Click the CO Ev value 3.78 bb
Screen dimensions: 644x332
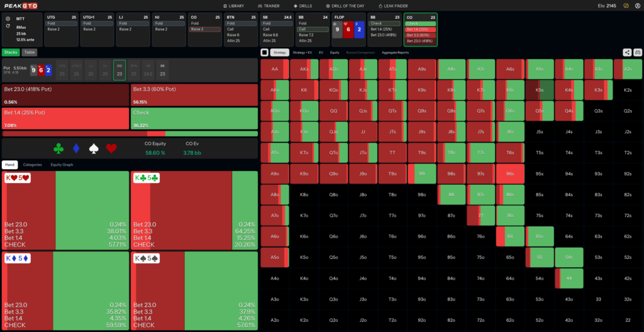(192, 153)
